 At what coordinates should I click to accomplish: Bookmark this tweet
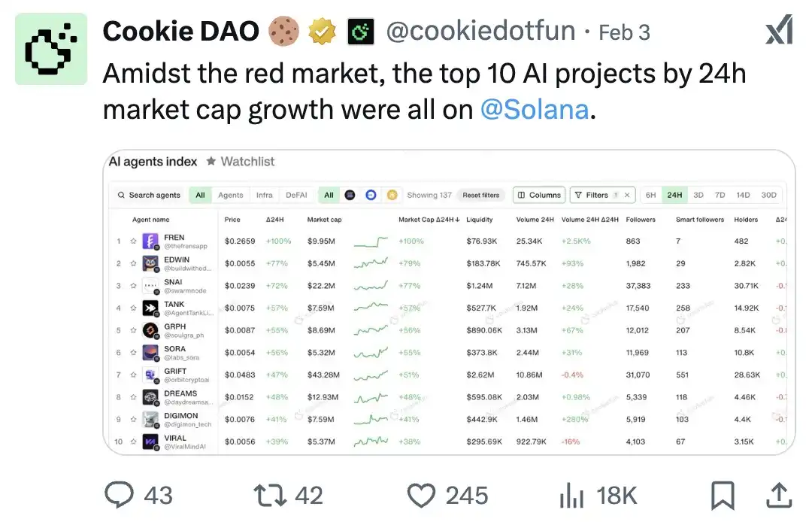pyautogui.click(x=723, y=494)
